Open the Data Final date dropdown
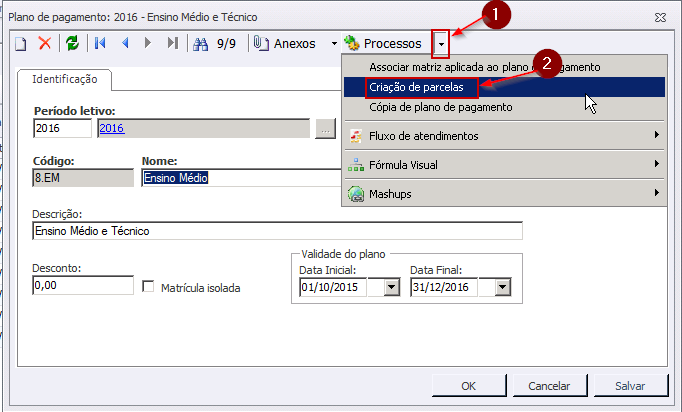This screenshot has width=682, height=412. [x=502, y=288]
